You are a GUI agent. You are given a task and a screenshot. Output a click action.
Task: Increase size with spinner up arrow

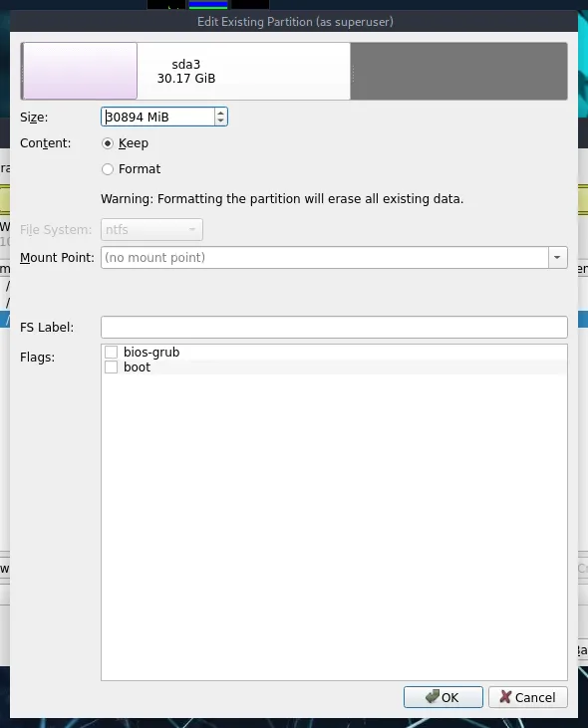[x=220, y=113]
